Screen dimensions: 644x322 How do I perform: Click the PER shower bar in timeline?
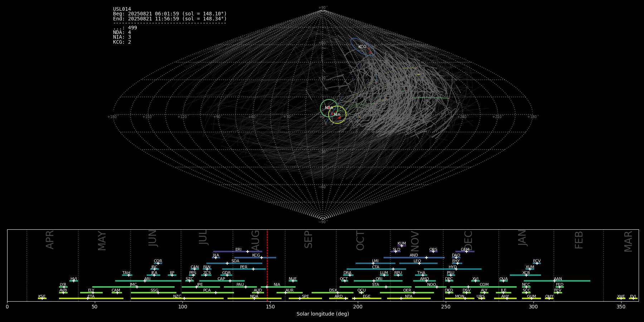pos(244,269)
